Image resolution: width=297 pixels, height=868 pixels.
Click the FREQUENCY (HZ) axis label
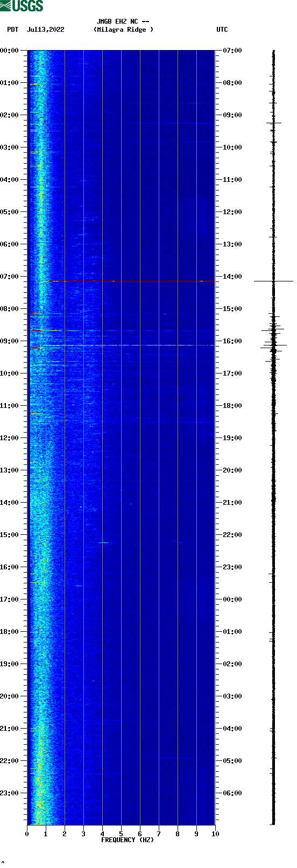(128, 840)
